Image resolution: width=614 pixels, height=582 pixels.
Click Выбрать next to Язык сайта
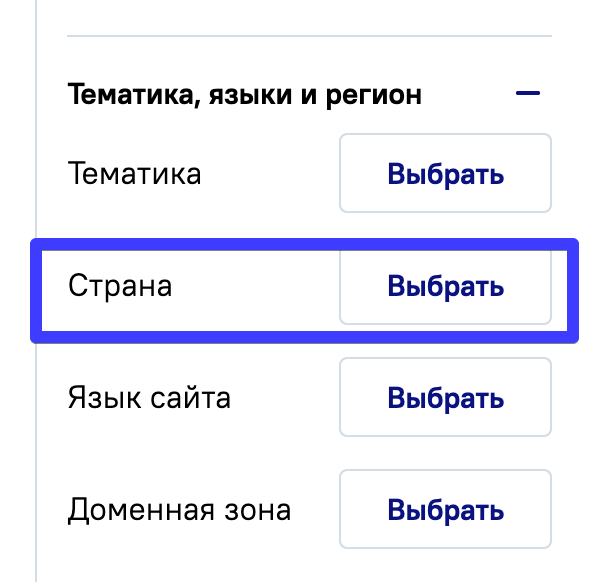pyautogui.click(x=445, y=398)
